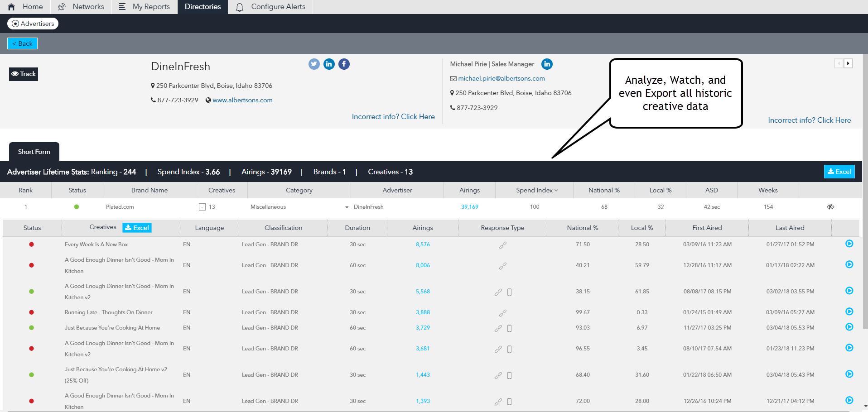Select the Advertisers radio button
The width and height of the screenshot is (868, 412).
click(x=15, y=24)
